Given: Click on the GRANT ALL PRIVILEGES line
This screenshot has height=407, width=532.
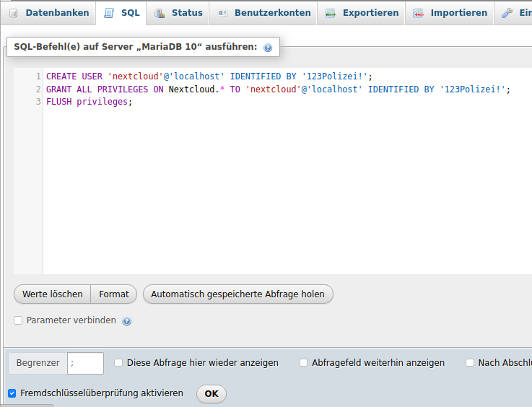Looking at the screenshot, I should 278,89.
